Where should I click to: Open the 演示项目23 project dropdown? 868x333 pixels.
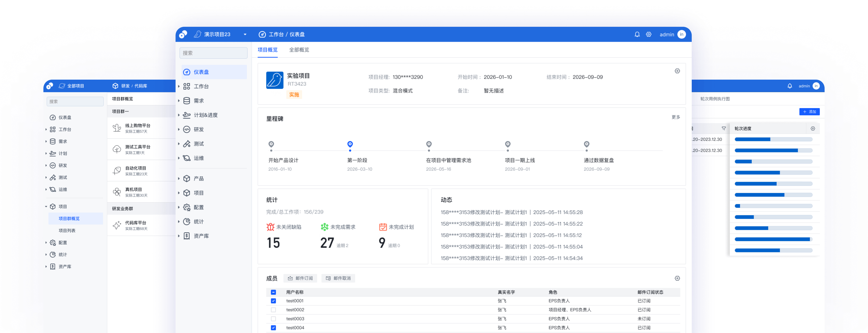pos(245,35)
